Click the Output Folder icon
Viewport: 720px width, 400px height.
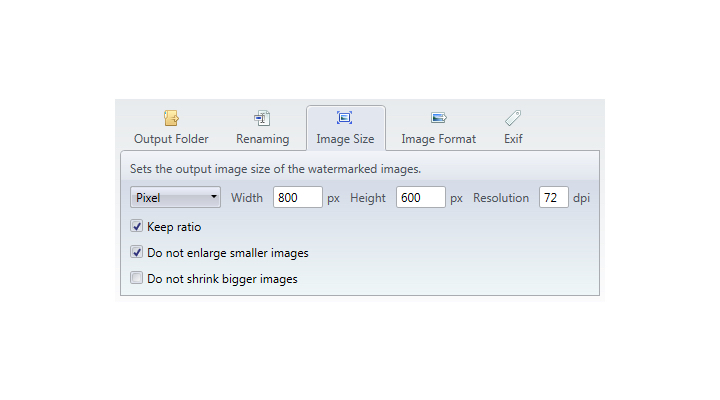[x=171, y=118]
